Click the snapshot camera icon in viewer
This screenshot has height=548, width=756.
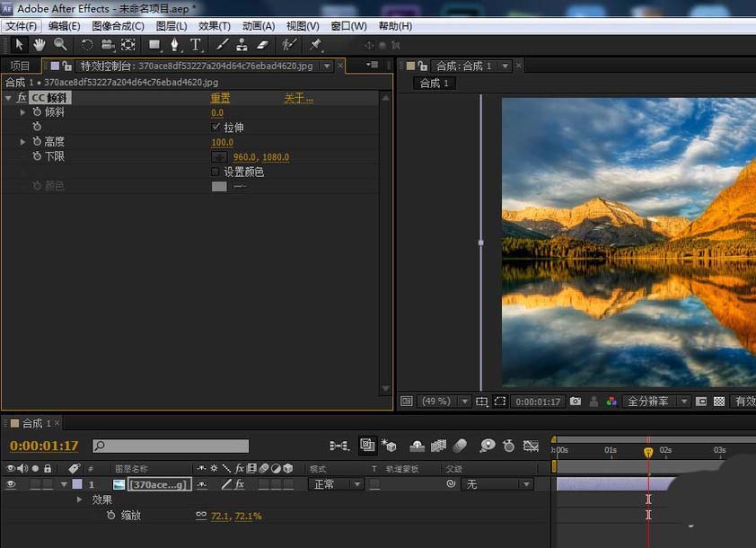[576, 402]
